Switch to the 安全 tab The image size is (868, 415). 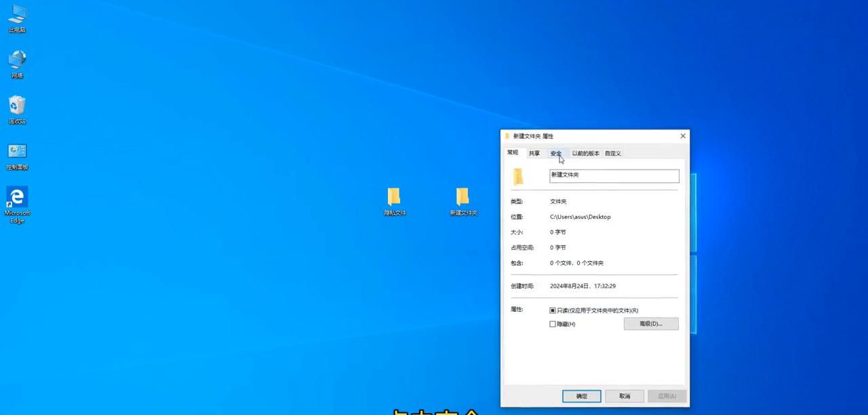pyautogui.click(x=555, y=153)
